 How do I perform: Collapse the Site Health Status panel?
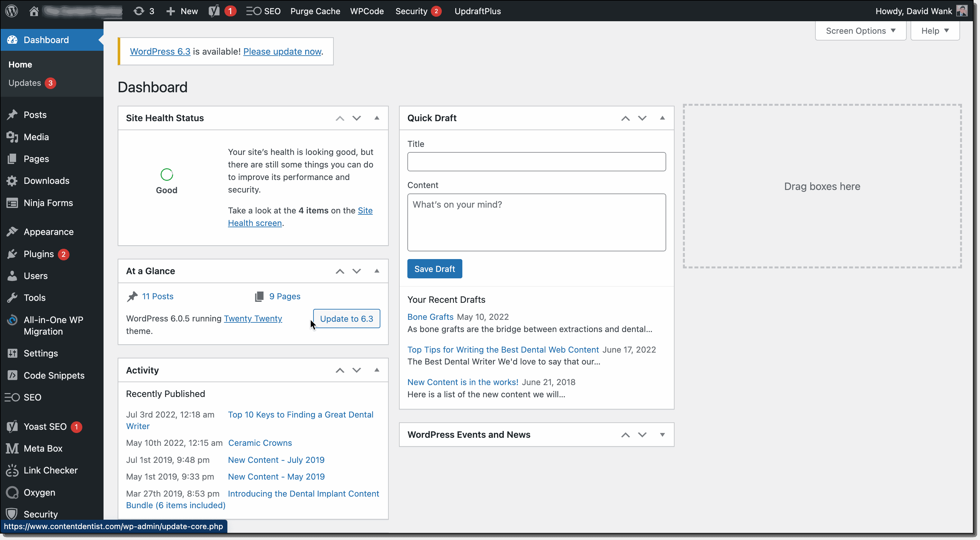tap(377, 118)
